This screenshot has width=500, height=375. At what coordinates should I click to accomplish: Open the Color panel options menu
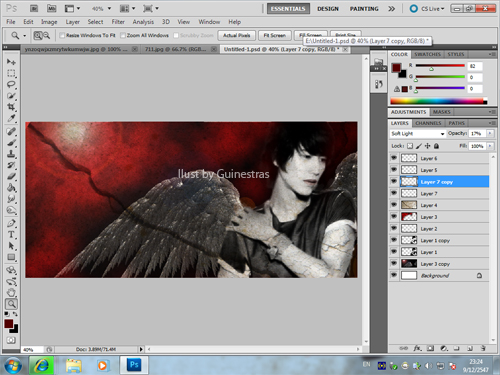click(492, 54)
